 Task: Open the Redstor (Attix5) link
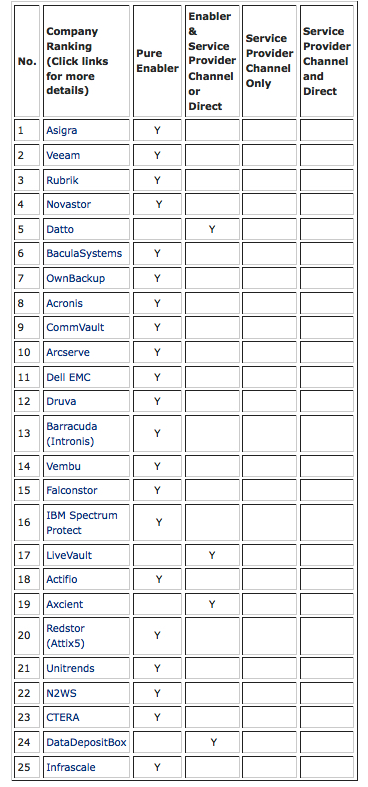coord(66,636)
